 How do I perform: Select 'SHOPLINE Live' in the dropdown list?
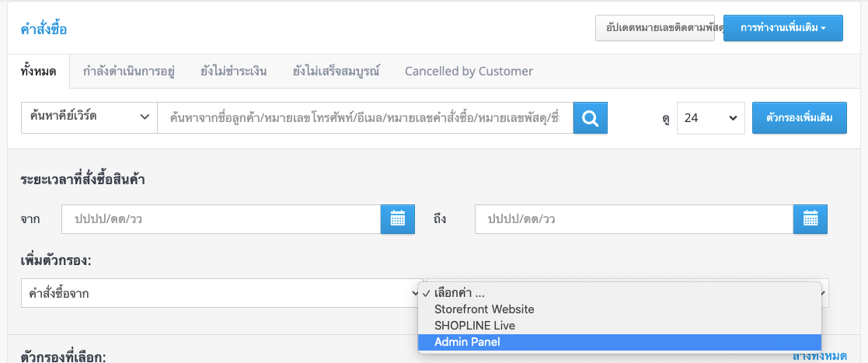click(619, 326)
